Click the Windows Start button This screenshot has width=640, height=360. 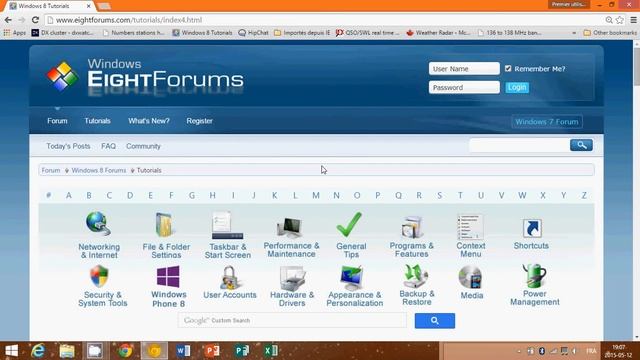11,351
